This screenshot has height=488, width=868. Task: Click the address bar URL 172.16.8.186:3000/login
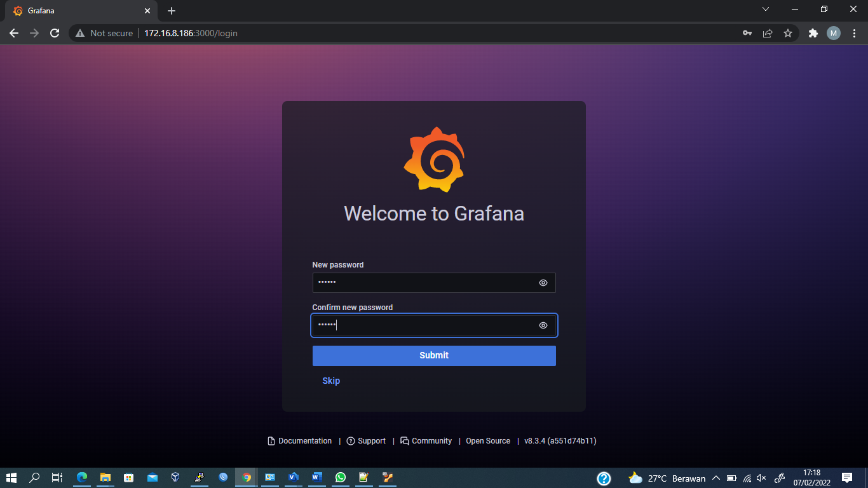pos(191,33)
